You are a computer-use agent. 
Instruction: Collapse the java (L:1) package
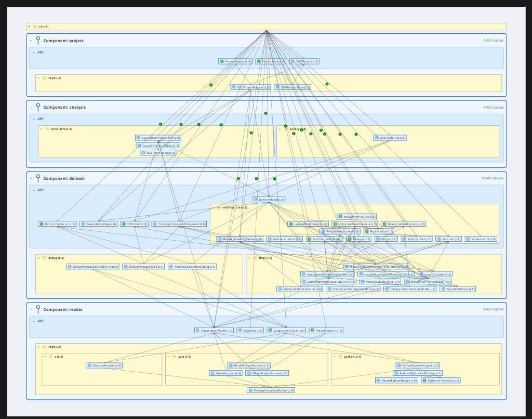click(169, 357)
